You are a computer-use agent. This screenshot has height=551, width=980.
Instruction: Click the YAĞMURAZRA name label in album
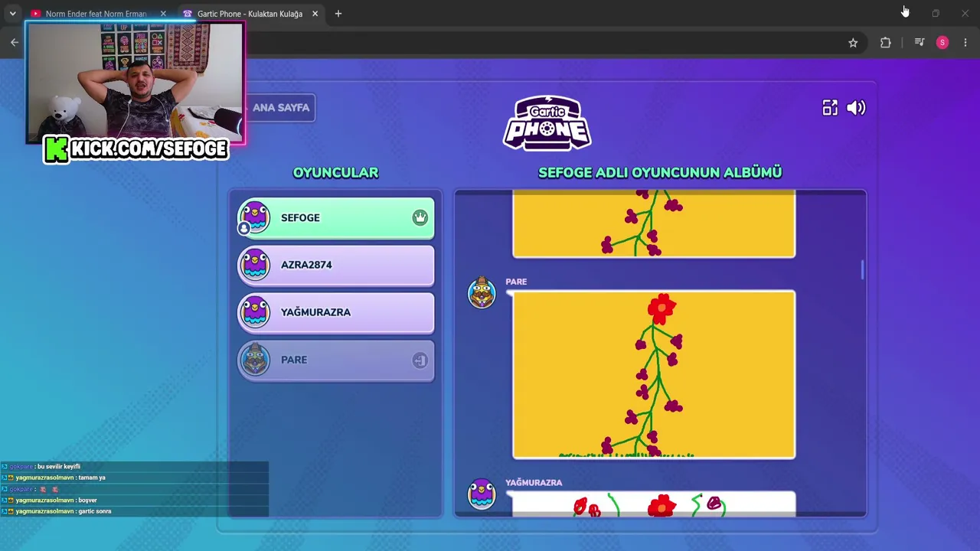(534, 483)
